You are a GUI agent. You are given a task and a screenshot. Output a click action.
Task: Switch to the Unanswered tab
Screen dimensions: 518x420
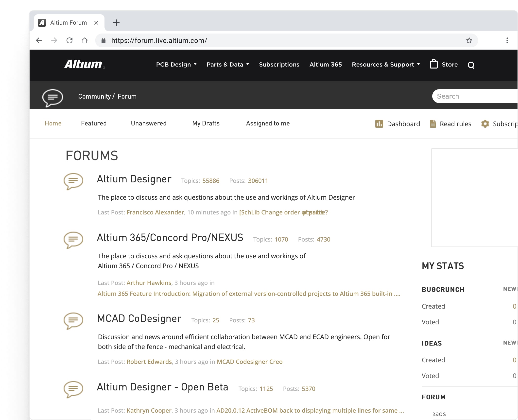tap(149, 123)
